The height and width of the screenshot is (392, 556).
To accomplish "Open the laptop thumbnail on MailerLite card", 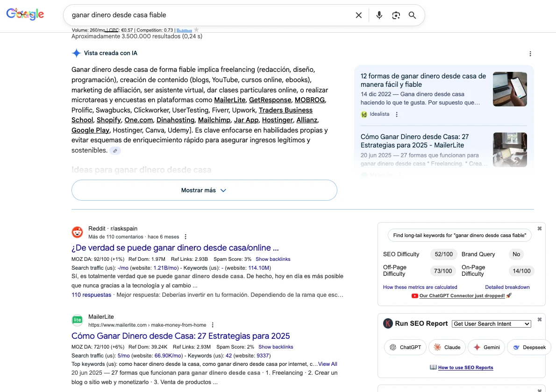I will point(510,150).
